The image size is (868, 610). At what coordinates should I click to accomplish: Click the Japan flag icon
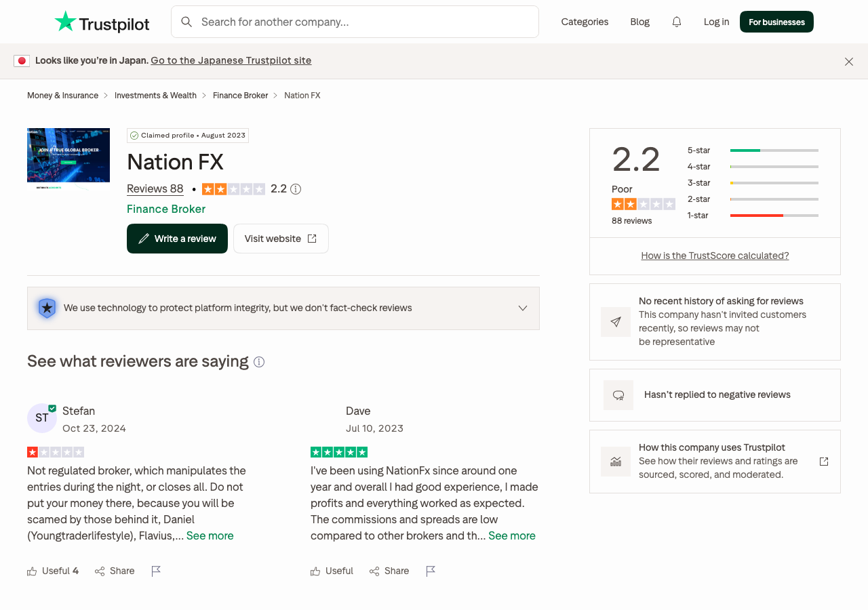coord(22,61)
